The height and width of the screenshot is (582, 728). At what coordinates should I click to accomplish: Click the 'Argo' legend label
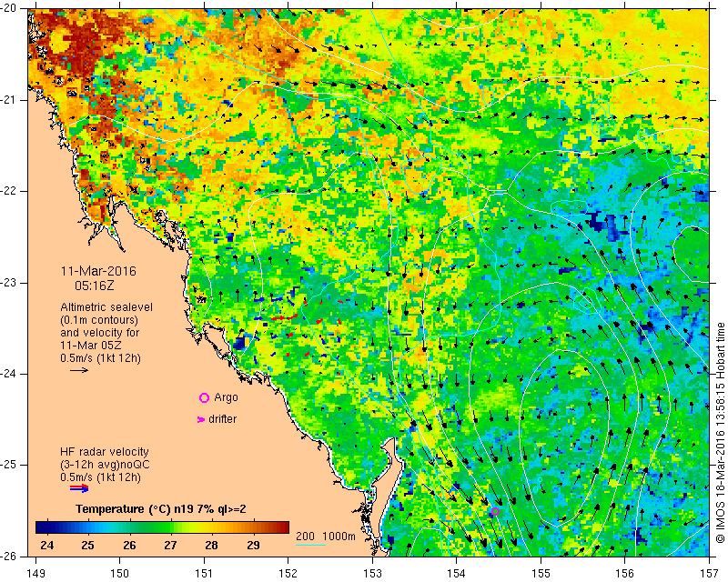[226, 397]
